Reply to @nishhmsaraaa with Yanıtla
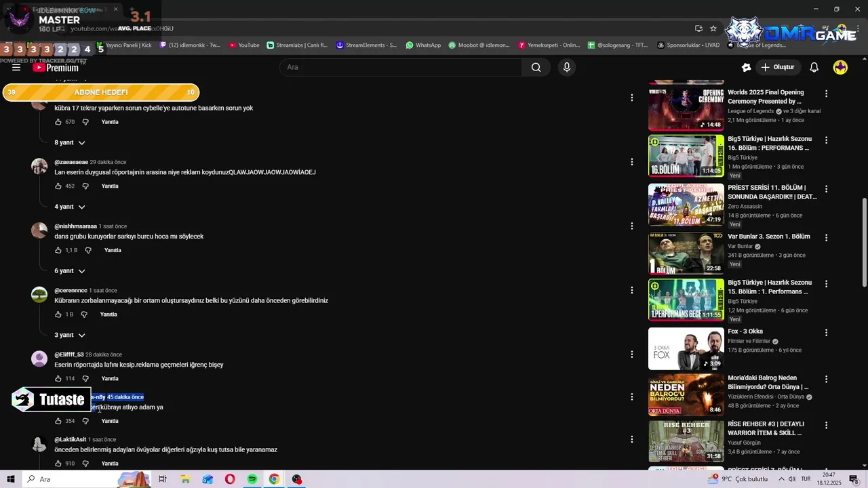 tap(113, 250)
